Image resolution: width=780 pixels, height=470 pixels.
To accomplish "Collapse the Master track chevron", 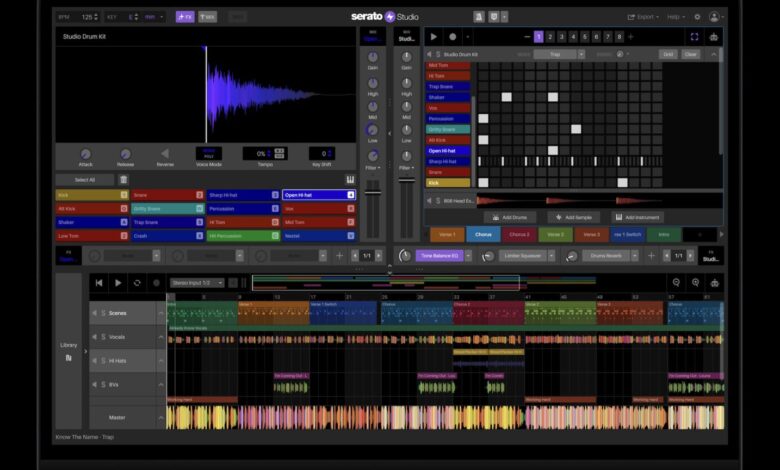I will pyautogui.click(x=161, y=418).
